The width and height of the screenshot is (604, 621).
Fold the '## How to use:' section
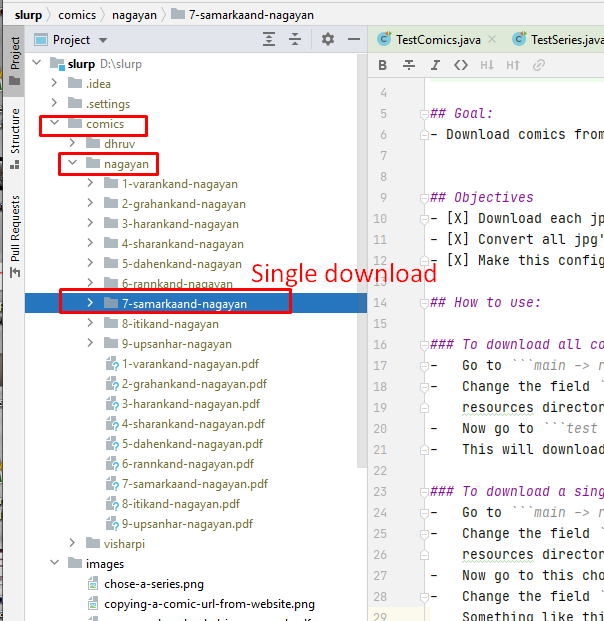pos(424,303)
